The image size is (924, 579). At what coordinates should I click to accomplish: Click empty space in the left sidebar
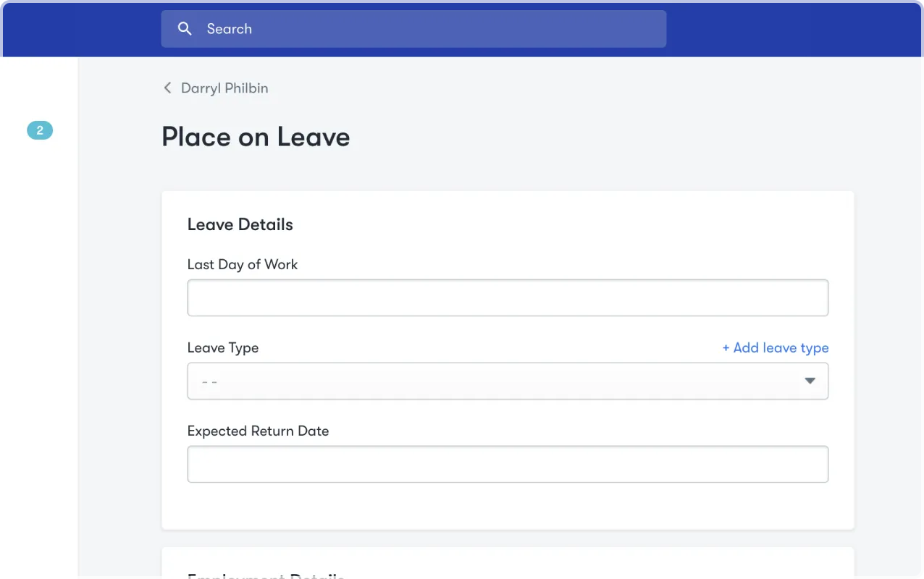coord(39,326)
